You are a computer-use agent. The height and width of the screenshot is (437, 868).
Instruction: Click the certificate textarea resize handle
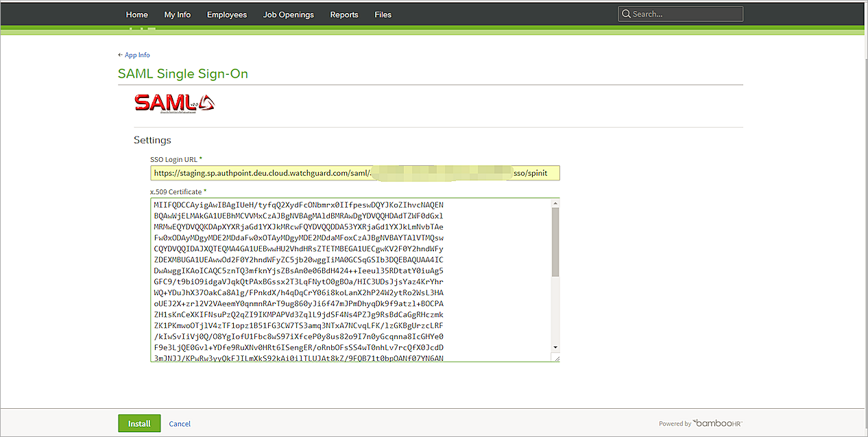point(556,358)
